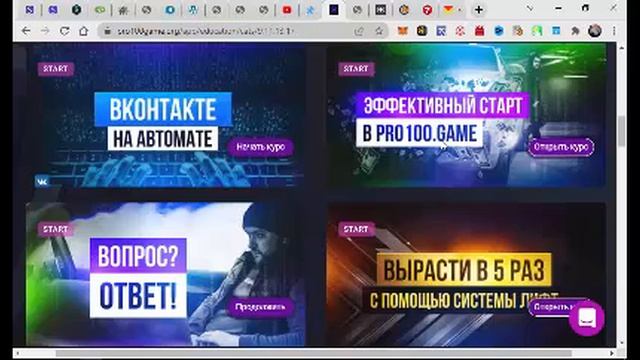Viewport: 640px width, 360px height.
Task: Click the vertical page scrollbar thumb
Action: click(621, 131)
